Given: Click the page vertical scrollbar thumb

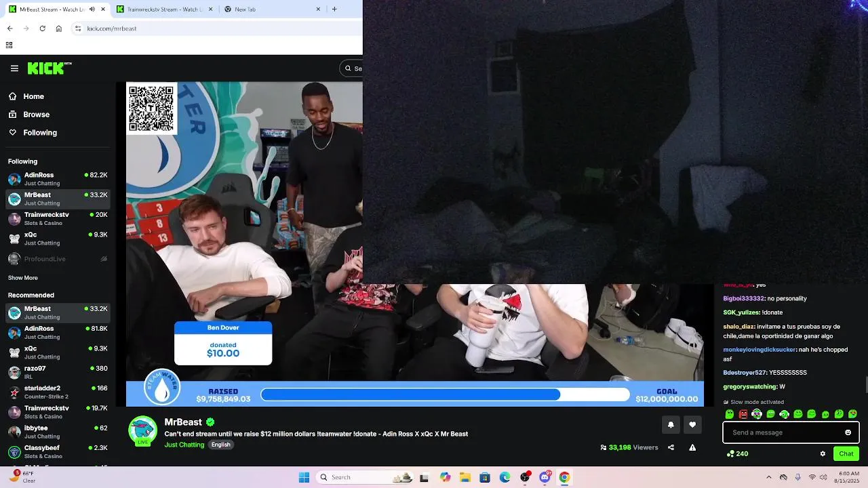Looking at the screenshot, I should 866,384.
